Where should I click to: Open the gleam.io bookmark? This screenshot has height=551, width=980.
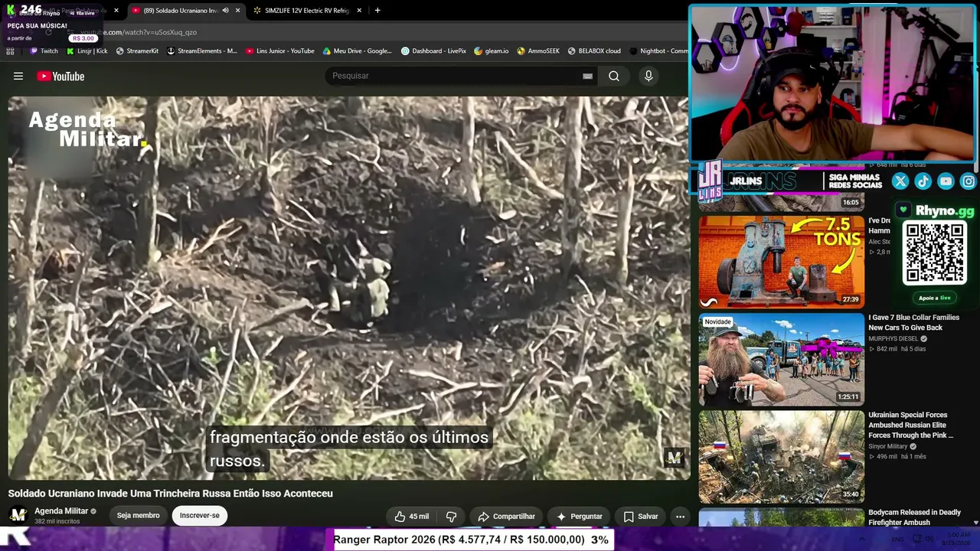492,51
